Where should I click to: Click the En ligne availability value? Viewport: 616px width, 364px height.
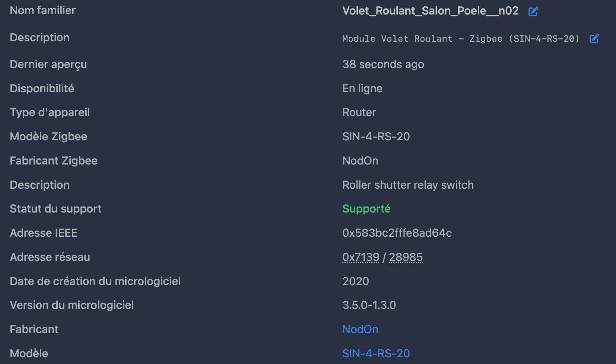tap(362, 89)
